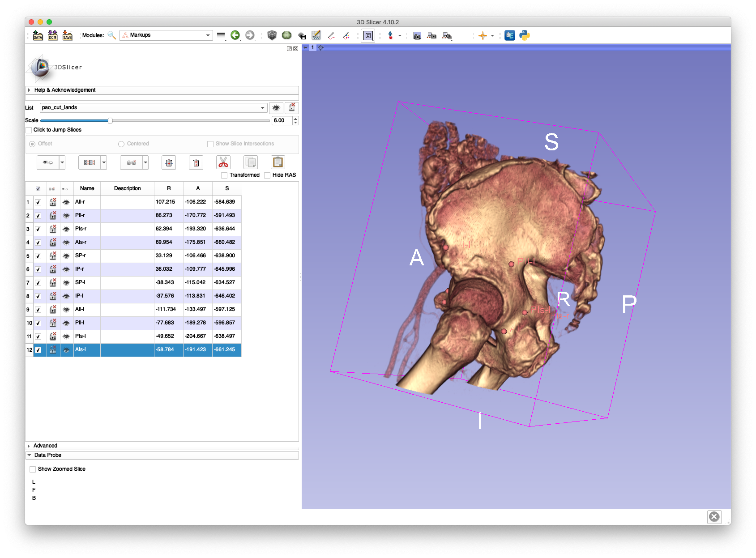Viewport: 756px width, 558px height.
Task: Click the pin icon in 3D view header
Action: 306,47
